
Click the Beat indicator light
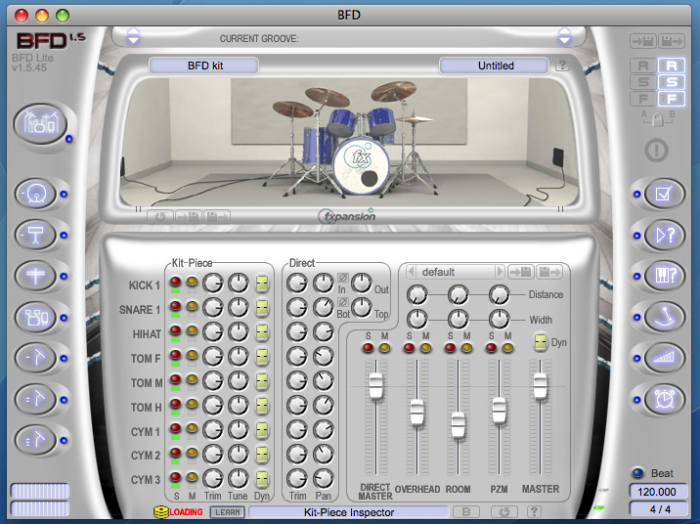click(x=638, y=473)
